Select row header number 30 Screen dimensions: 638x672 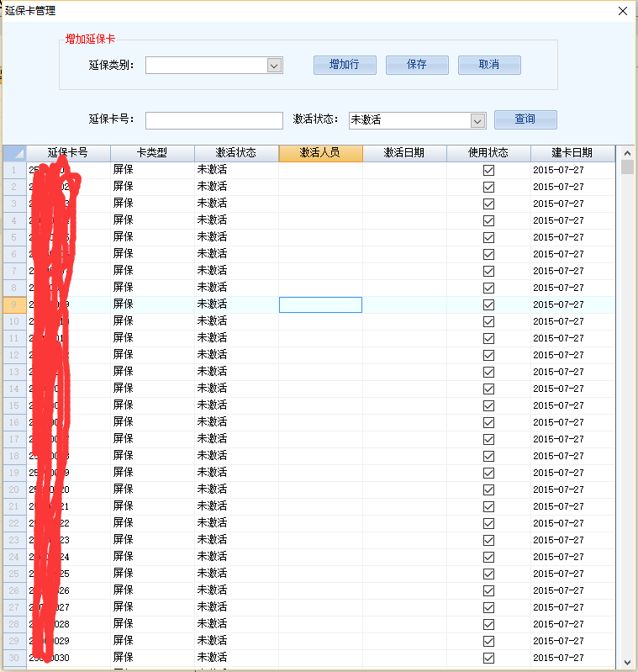[x=14, y=658]
